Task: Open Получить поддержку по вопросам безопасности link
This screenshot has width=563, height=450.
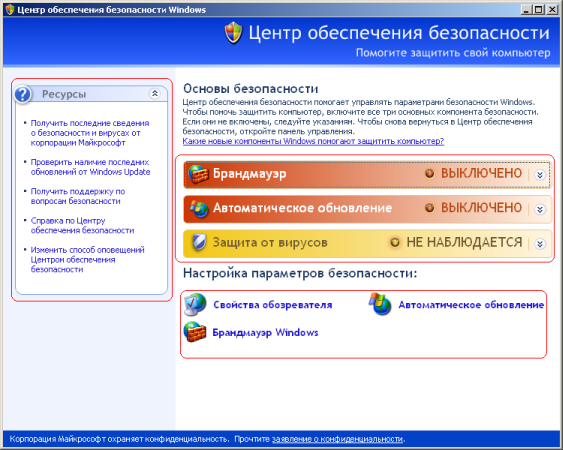Action: pos(78,196)
